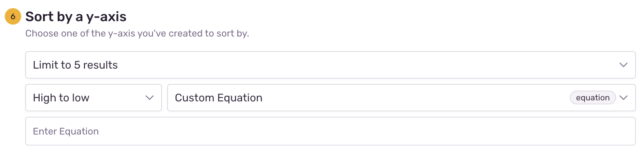Viewport: 644px width, 155px height.
Task: Click the High to low label
Action: [61, 98]
